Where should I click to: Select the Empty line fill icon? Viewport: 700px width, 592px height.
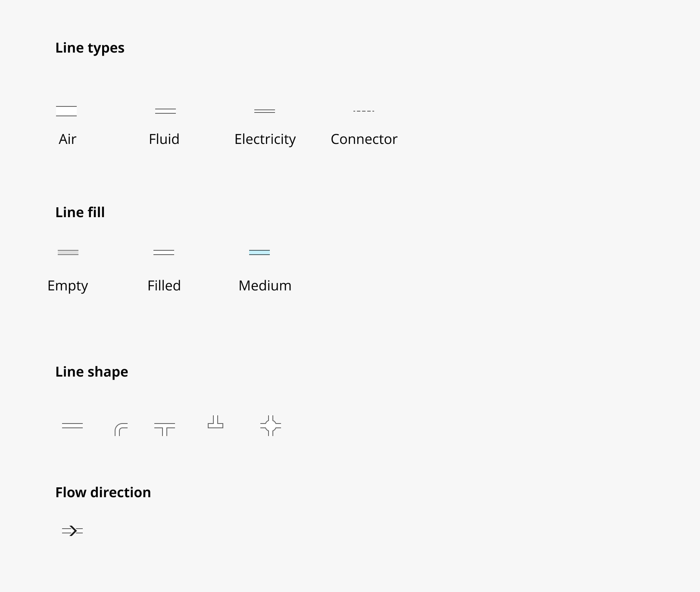68,252
